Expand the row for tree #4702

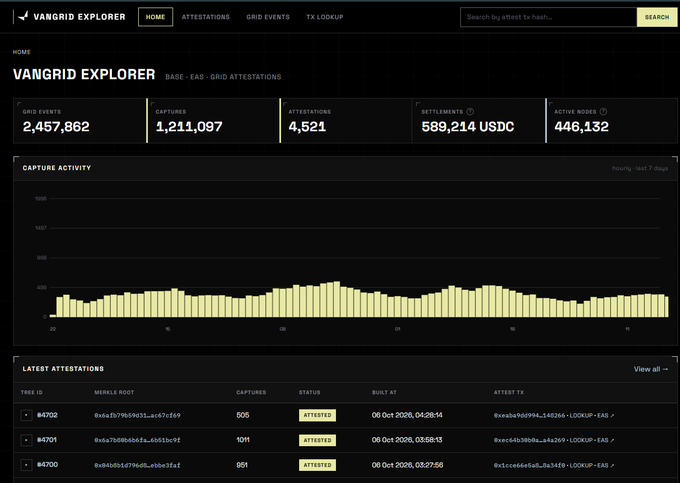[26, 415]
